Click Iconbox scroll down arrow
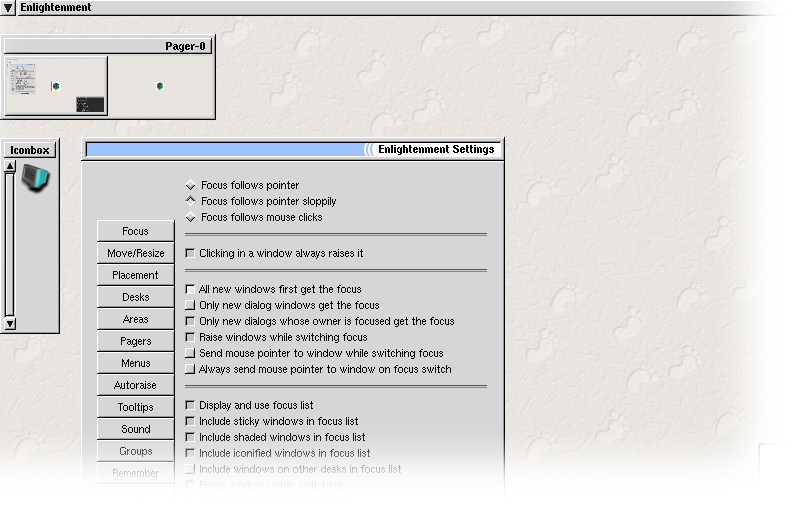 click(x=10, y=323)
